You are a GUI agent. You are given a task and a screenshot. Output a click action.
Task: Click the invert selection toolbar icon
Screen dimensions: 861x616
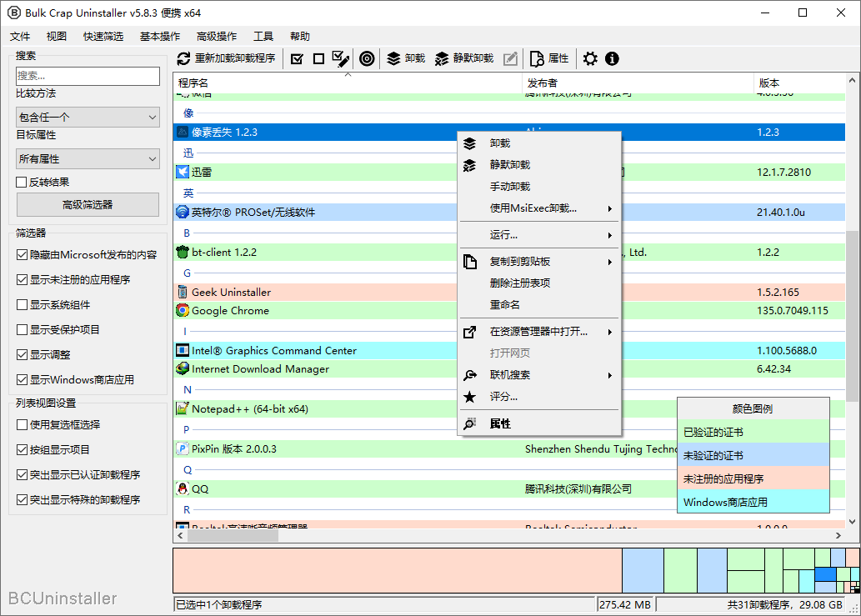coord(340,58)
